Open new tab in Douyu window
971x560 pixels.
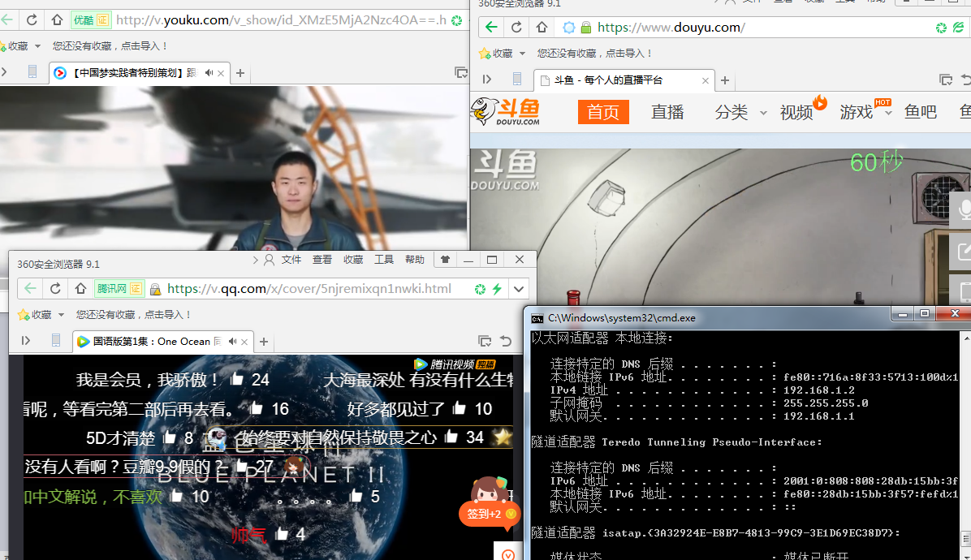pyautogui.click(x=724, y=80)
